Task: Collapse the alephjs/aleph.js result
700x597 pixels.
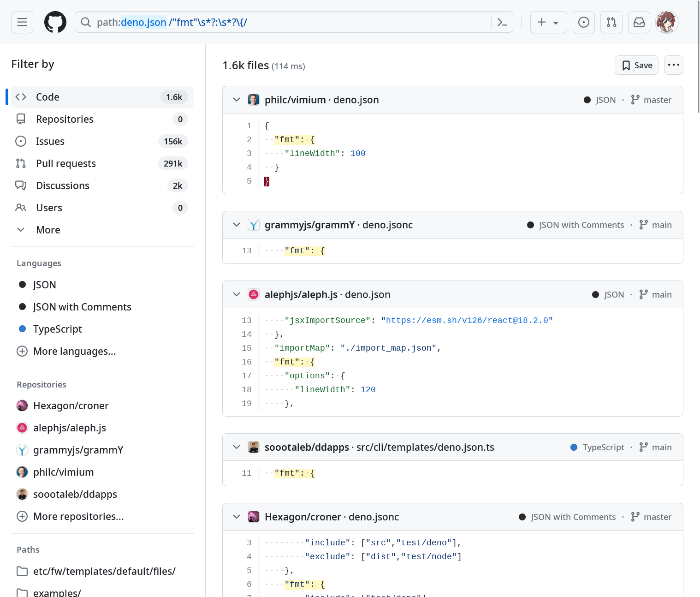Action: click(237, 294)
